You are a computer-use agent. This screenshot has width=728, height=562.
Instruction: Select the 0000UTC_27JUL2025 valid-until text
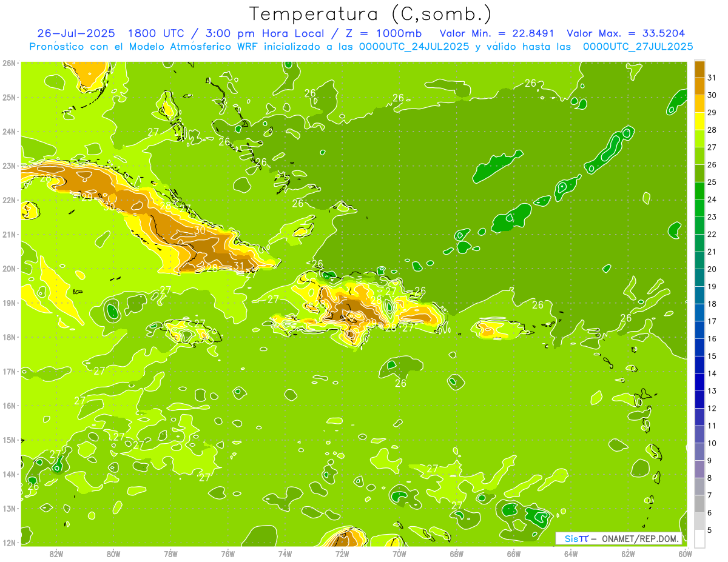pyautogui.click(x=638, y=47)
